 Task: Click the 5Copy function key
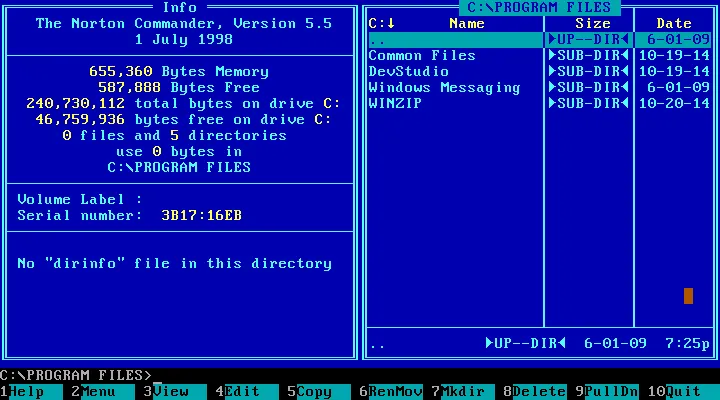(319, 392)
